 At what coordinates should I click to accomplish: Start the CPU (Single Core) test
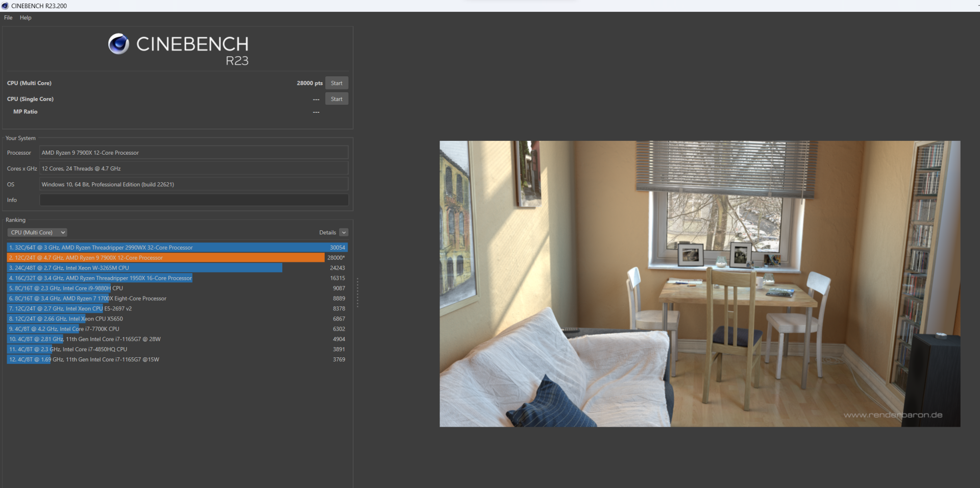pos(336,99)
